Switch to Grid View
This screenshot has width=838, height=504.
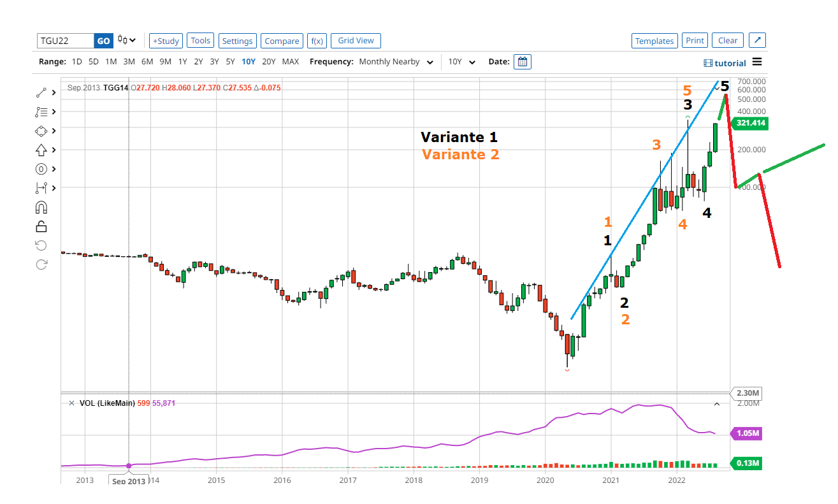[356, 41]
